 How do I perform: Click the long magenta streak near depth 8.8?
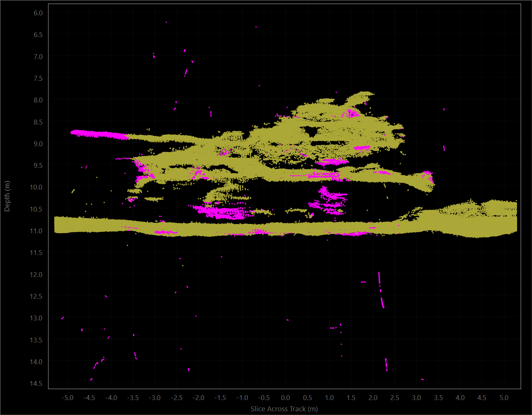click(100, 134)
